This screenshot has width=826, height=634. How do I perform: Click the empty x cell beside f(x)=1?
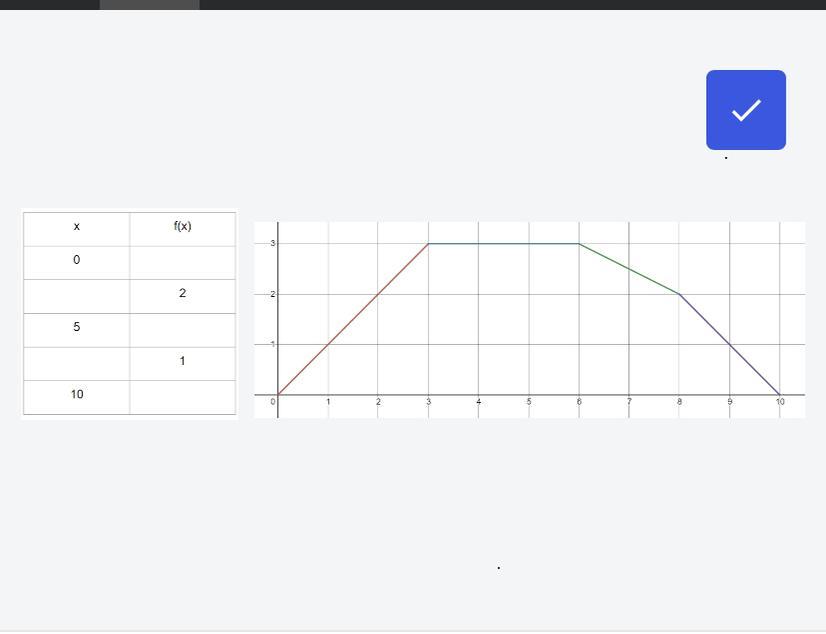point(77,362)
